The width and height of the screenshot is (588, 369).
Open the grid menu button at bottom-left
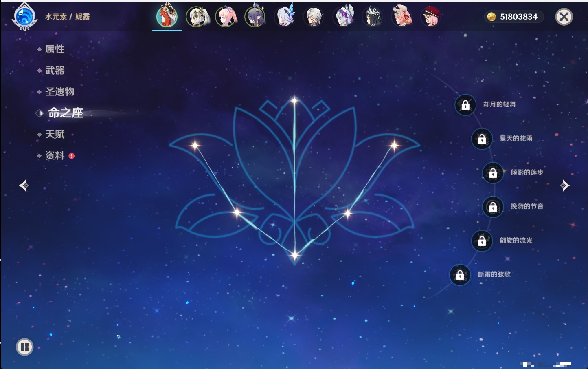click(24, 347)
